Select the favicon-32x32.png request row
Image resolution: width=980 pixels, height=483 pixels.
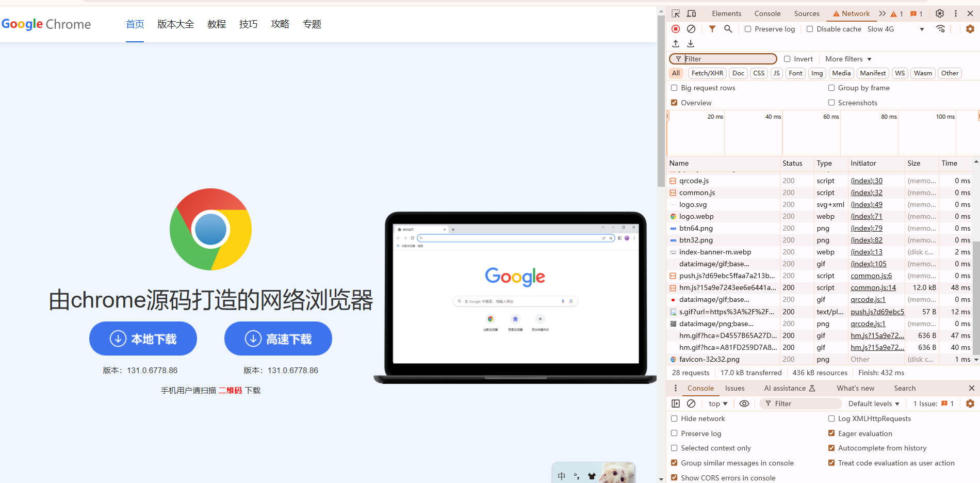click(x=820, y=359)
